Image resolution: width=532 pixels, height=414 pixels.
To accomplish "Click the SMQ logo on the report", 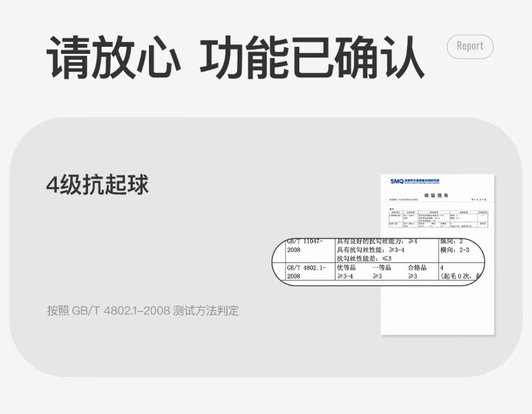I will click(x=396, y=181).
